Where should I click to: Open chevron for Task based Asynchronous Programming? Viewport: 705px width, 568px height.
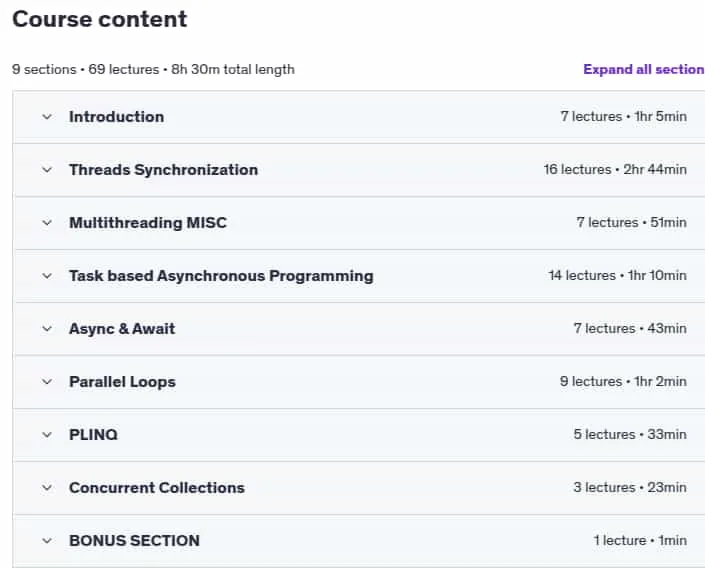(x=47, y=276)
